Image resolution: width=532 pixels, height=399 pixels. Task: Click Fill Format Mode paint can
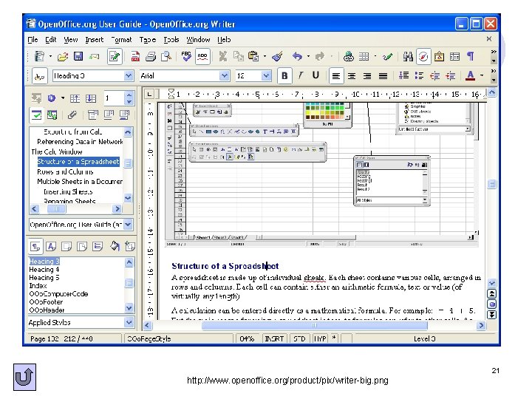pos(115,246)
